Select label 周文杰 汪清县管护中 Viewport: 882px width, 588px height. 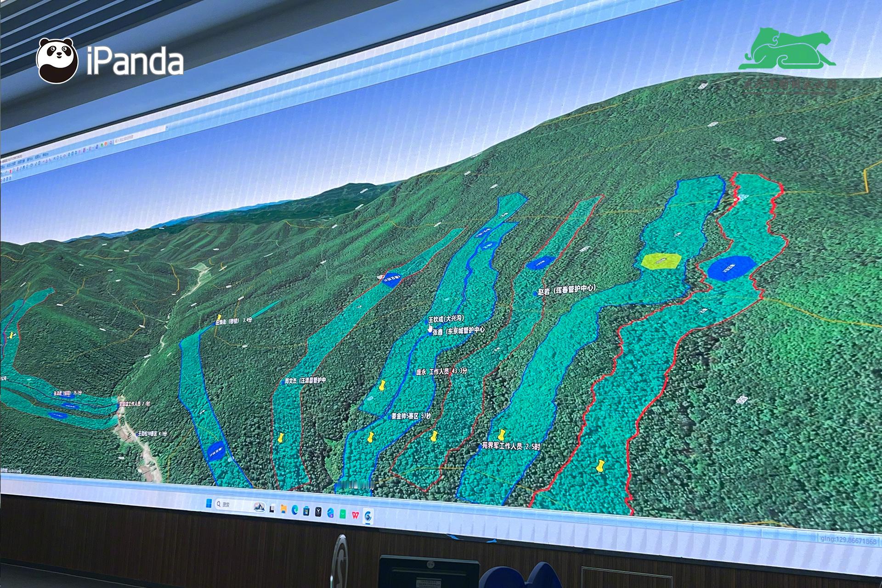coord(305,381)
